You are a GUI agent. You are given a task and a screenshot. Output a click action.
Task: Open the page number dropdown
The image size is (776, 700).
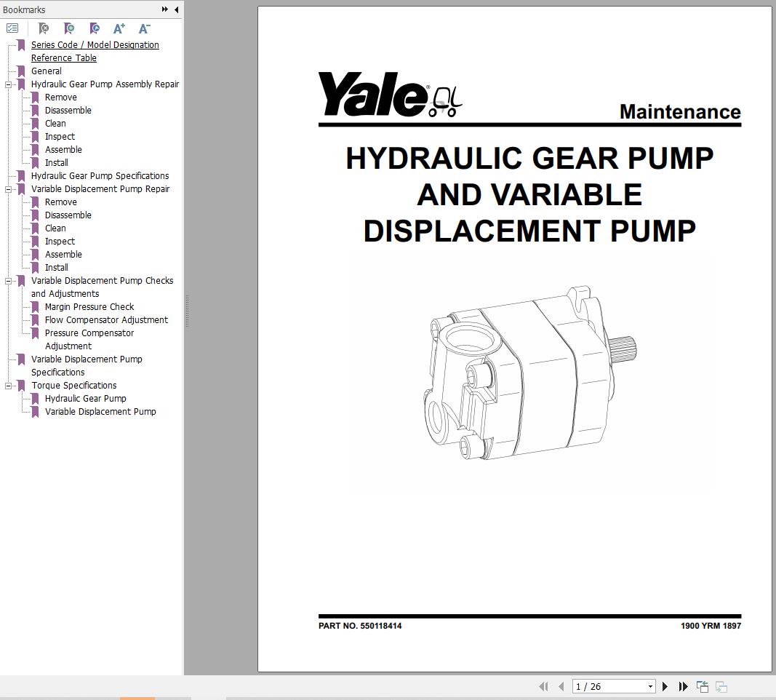pos(650,687)
